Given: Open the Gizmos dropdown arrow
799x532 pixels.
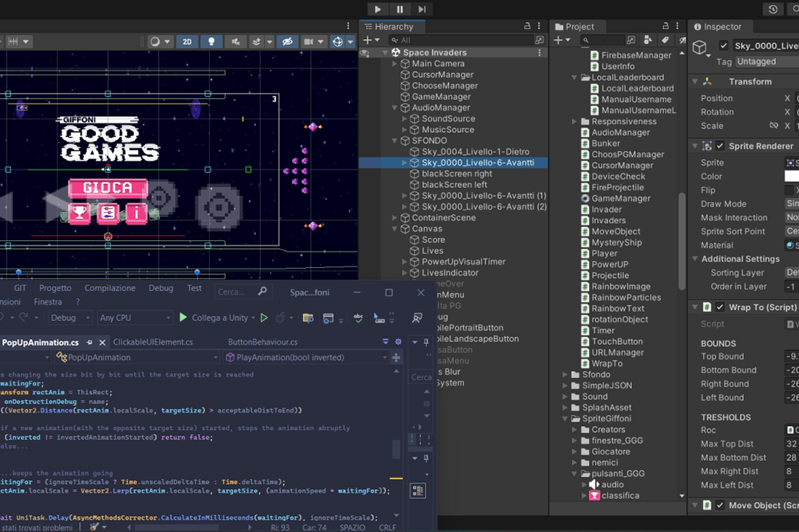Looking at the screenshot, I should 350,42.
